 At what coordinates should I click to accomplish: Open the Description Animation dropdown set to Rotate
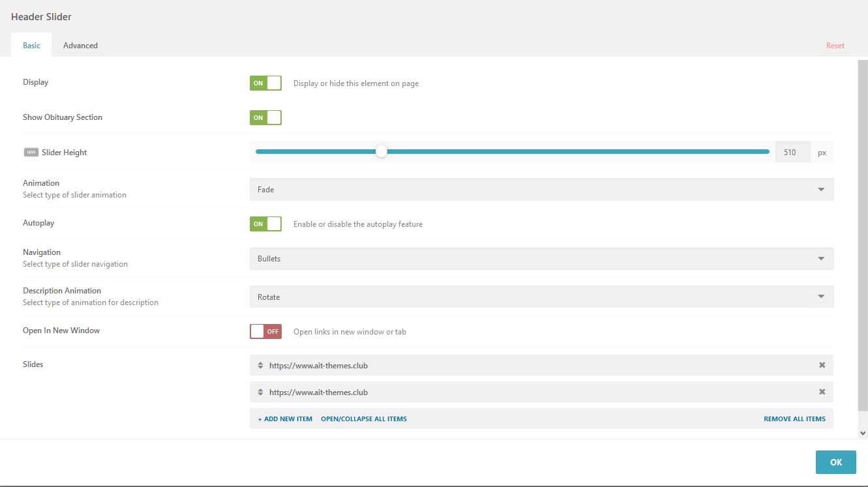pos(541,297)
